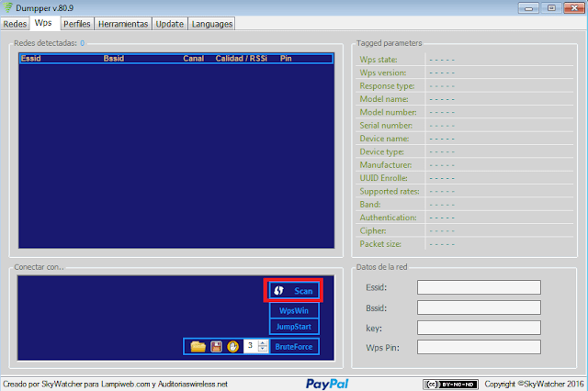Image resolution: width=588 pixels, height=391 pixels.
Task: Click the Device name: row
Action: (x=464, y=139)
